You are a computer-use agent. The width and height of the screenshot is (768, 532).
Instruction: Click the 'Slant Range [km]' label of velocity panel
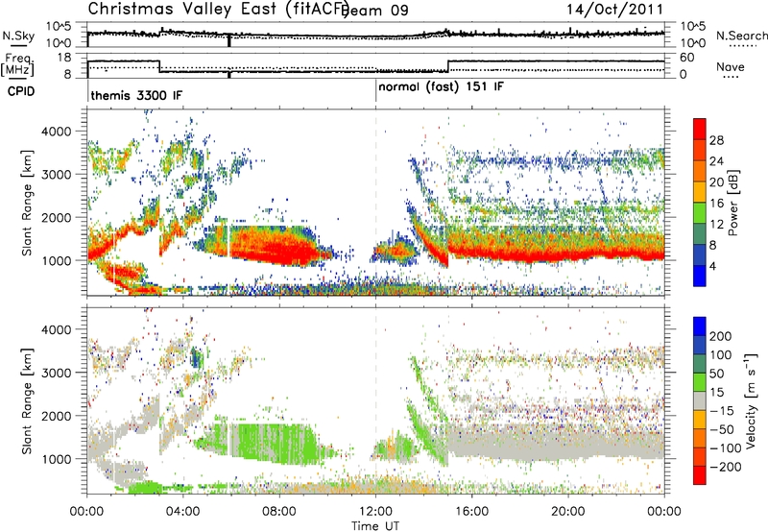click(x=27, y=401)
